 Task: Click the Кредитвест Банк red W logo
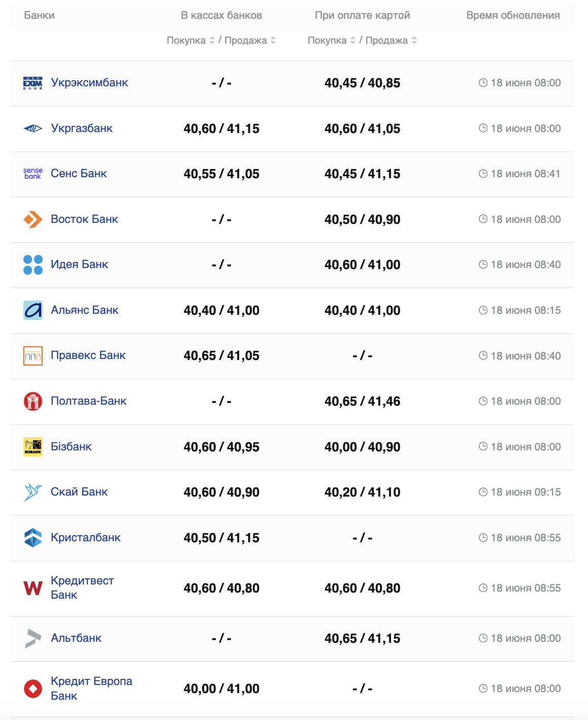click(x=33, y=588)
